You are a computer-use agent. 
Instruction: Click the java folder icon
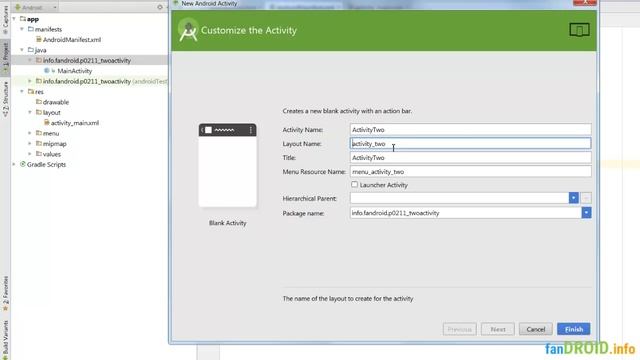pos(31,50)
